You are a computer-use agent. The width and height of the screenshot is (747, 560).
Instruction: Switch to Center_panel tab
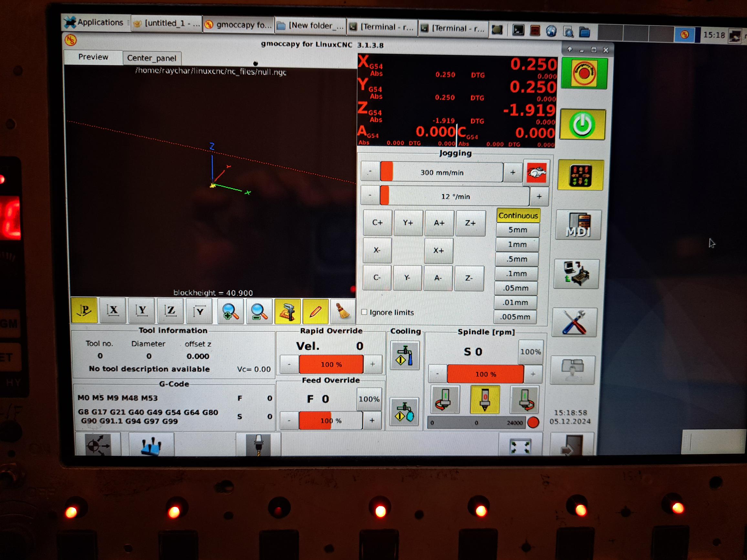[x=152, y=58]
